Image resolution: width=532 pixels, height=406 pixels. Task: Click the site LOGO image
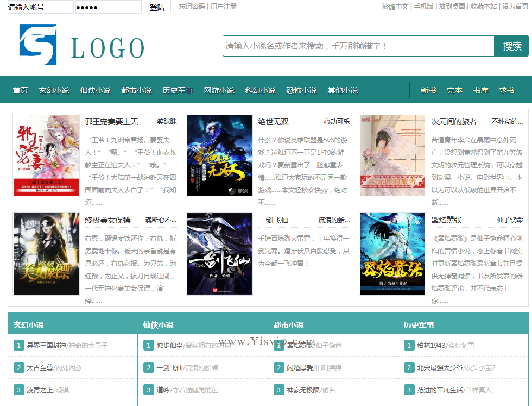tap(81, 46)
